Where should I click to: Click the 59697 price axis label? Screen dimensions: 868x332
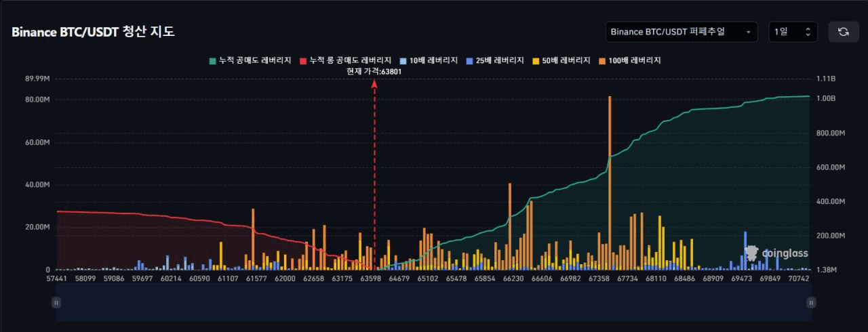click(x=142, y=278)
